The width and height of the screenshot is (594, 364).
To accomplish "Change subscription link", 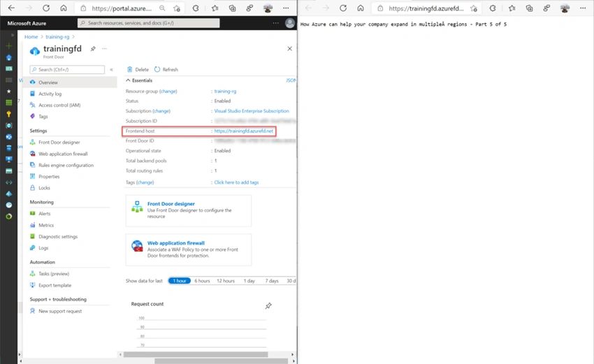I will coord(161,111).
